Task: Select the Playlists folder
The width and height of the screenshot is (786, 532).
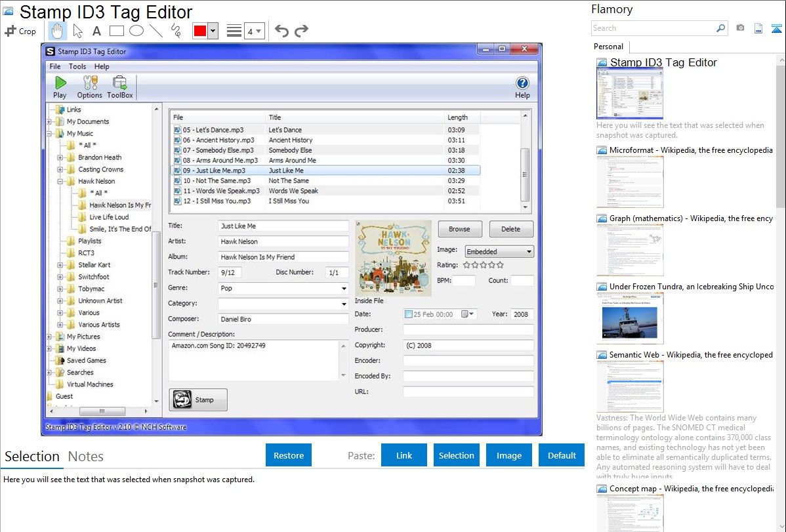Action: (89, 241)
